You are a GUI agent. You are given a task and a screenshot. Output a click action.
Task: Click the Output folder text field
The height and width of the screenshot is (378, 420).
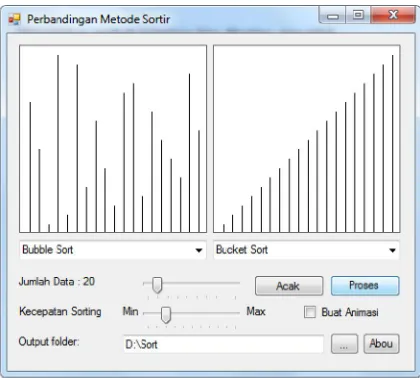click(223, 344)
